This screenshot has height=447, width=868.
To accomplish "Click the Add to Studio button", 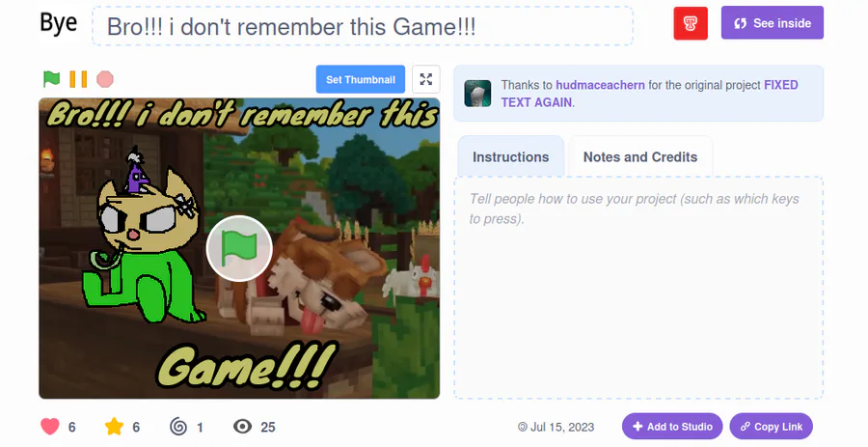I will click(x=672, y=427).
